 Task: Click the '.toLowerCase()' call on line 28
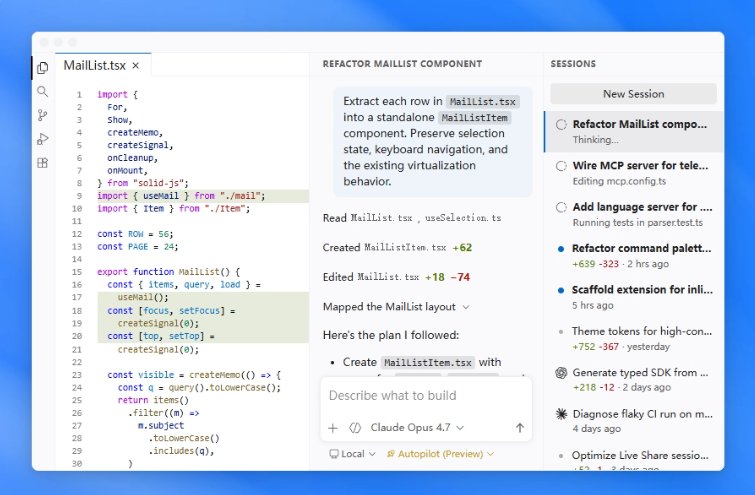(184, 438)
